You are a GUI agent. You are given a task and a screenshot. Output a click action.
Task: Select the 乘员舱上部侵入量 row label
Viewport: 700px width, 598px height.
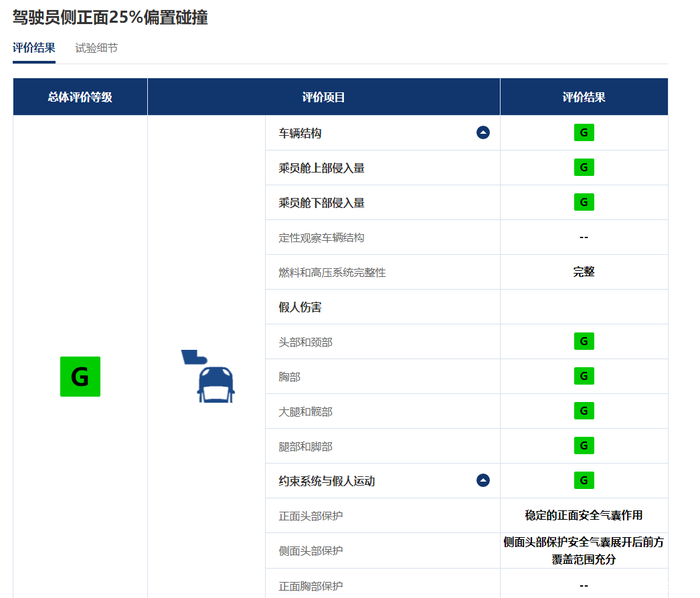(321, 168)
